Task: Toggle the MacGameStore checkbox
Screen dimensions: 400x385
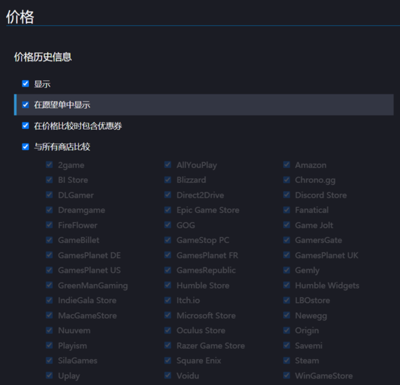Action: (x=49, y=315)
